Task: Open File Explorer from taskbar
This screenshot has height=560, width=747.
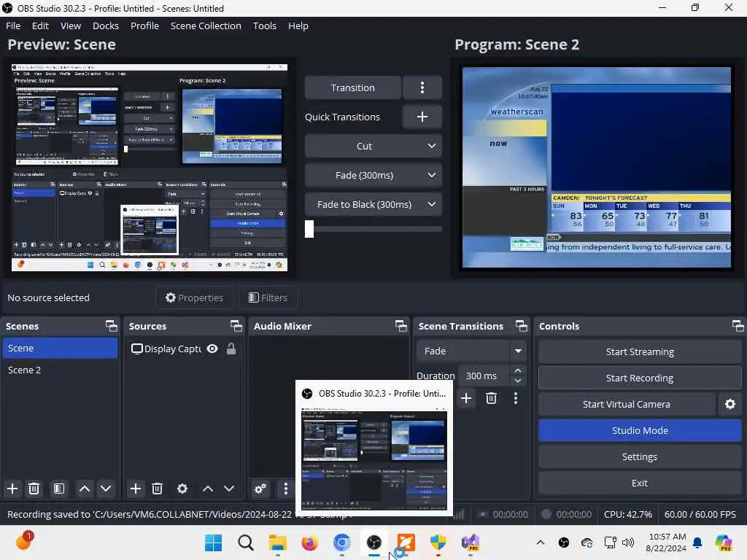Action: [277, 542]
